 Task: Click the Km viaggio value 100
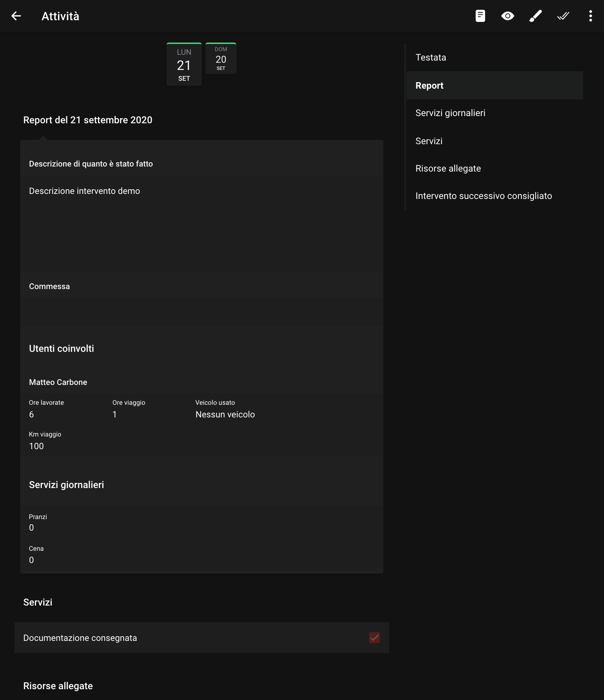point(36,446)
